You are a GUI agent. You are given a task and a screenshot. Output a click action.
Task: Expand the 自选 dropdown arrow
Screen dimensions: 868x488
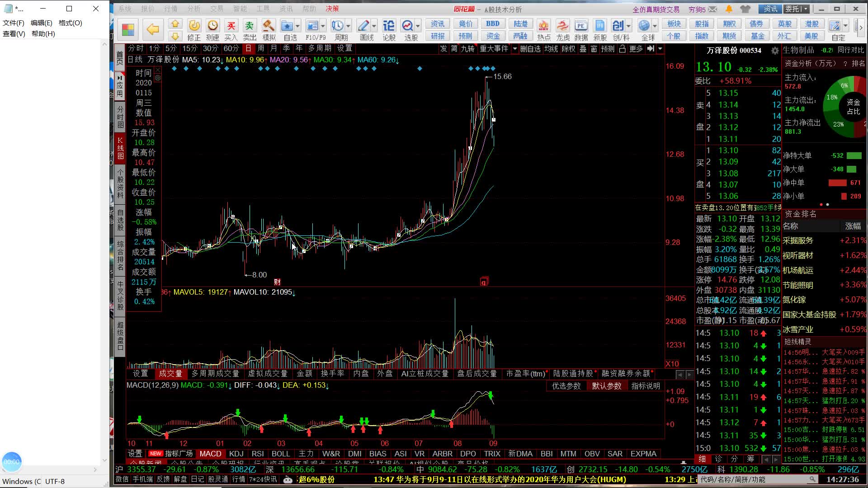coord(297,26)
